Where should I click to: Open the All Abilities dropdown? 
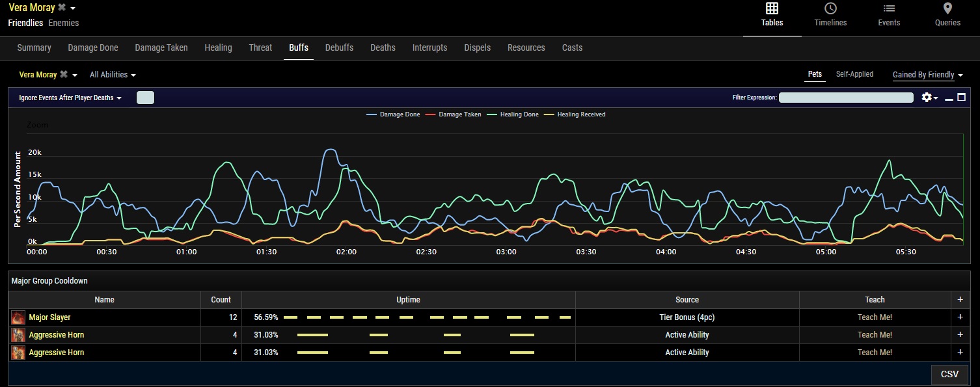pos(113,75)
